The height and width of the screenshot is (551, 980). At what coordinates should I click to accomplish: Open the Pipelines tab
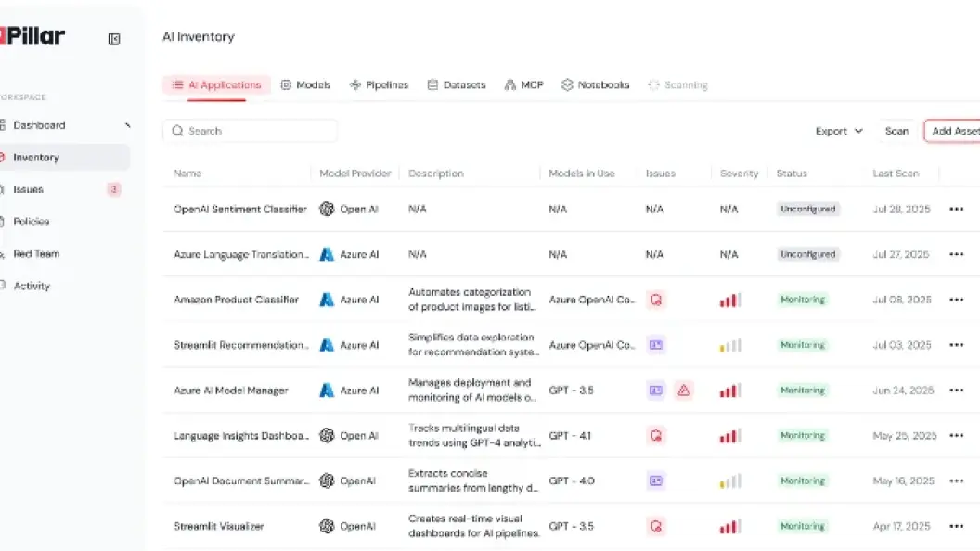click(x=380, y=85)
